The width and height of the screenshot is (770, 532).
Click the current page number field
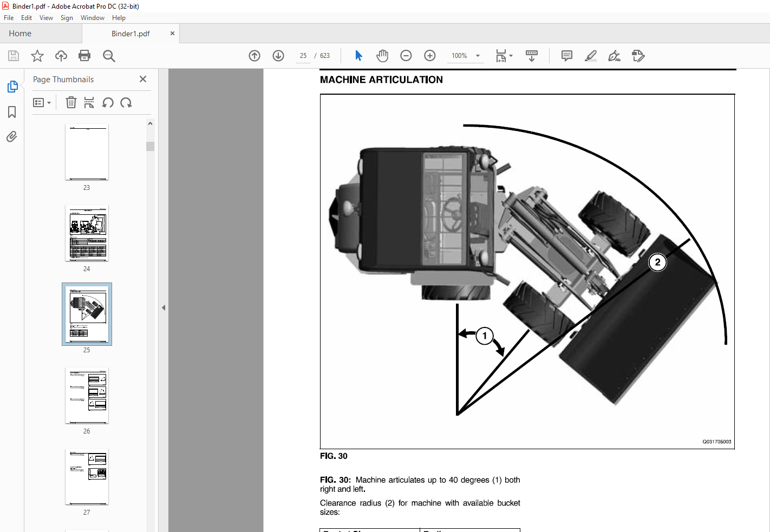pyautogui.click(x=303, y=56)
